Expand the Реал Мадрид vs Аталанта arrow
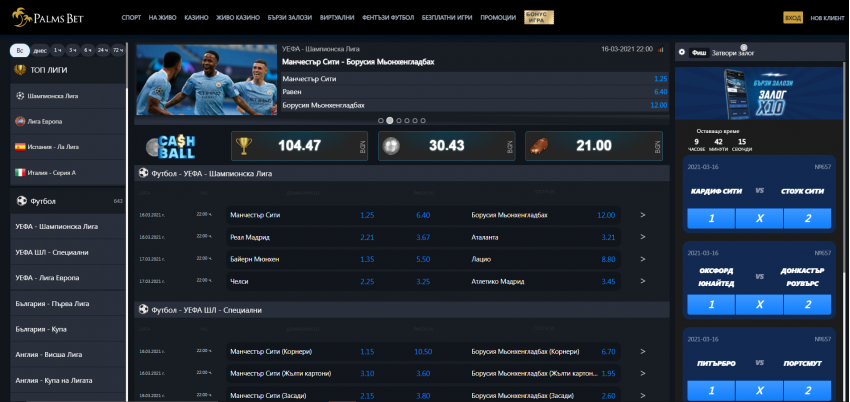The height and width of the screenshot is (402, 850). tap(642, 237)
